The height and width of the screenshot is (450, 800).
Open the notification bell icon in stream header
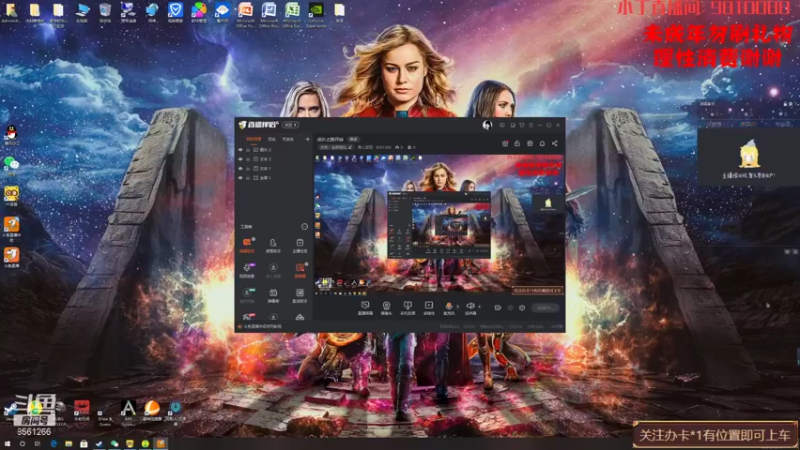[542, 143]
